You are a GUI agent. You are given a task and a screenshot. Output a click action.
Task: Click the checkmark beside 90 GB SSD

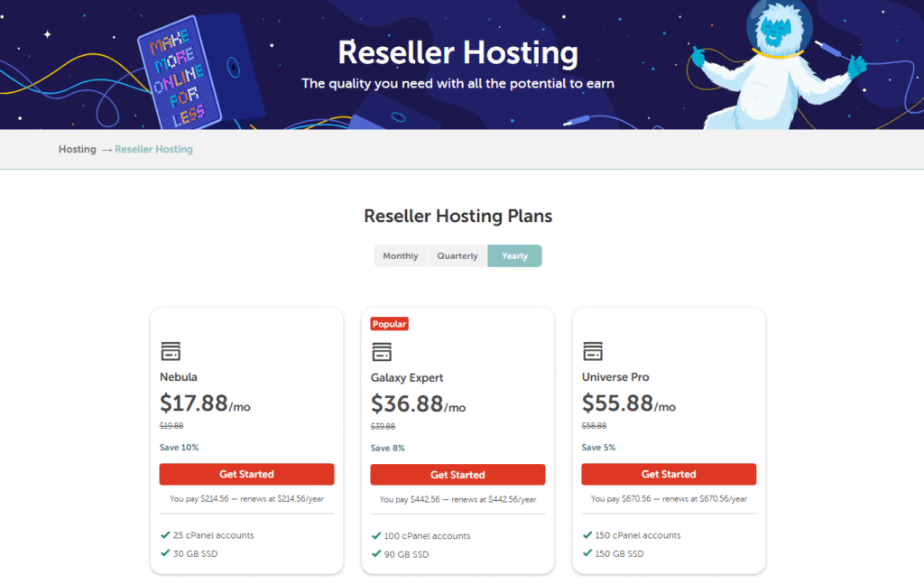tap(378, 553)
